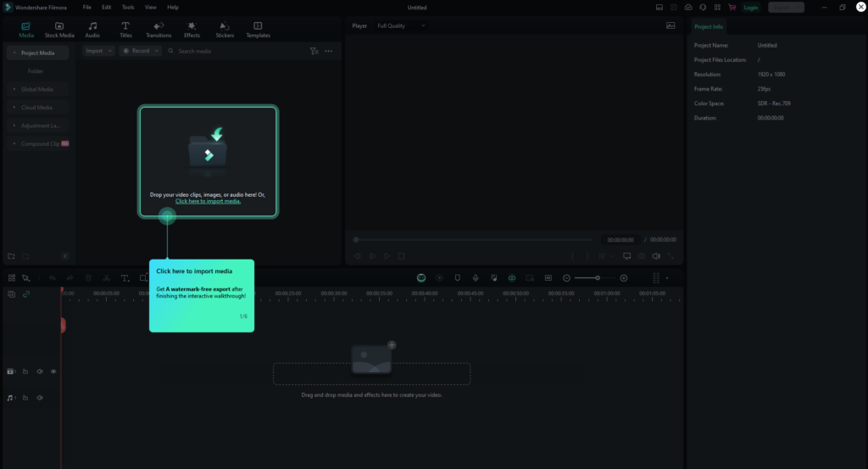Open the cloud upload icon
Screen dimensions: 868x469
pyautogui.click(x=688, y=8)
